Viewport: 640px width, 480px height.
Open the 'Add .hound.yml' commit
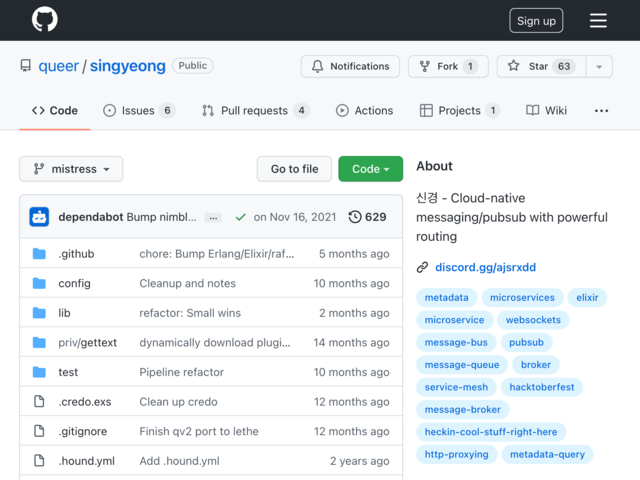[179, 461]
